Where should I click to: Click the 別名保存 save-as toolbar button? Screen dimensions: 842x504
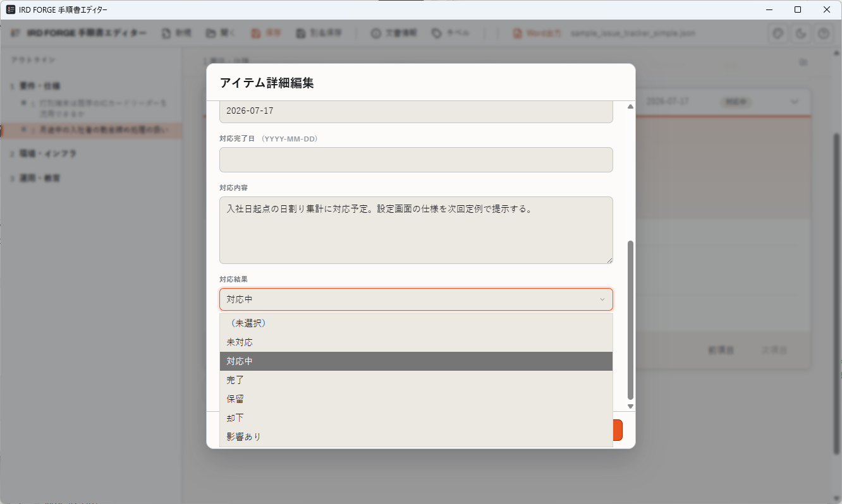pos(319,33)
